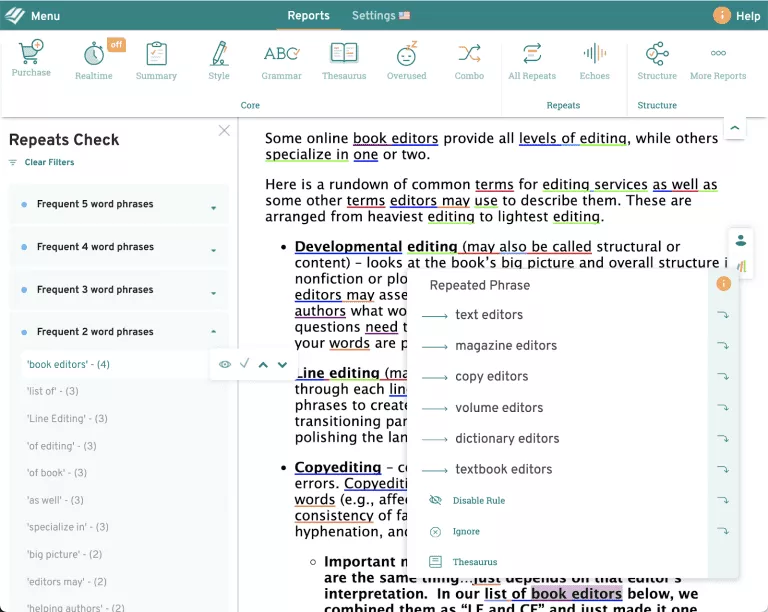Open the Menu logo button

tap(15, 15)
